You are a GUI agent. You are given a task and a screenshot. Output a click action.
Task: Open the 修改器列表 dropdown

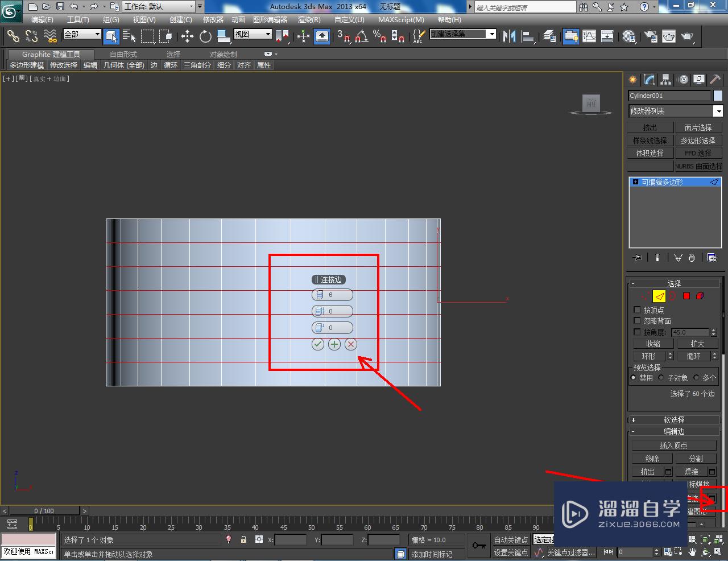(675, 111)
